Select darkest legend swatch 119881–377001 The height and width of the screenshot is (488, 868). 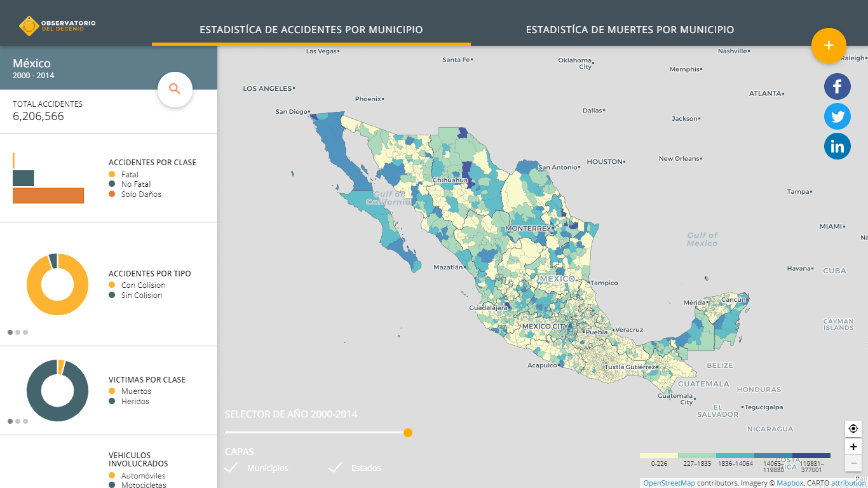pos(811,456)
